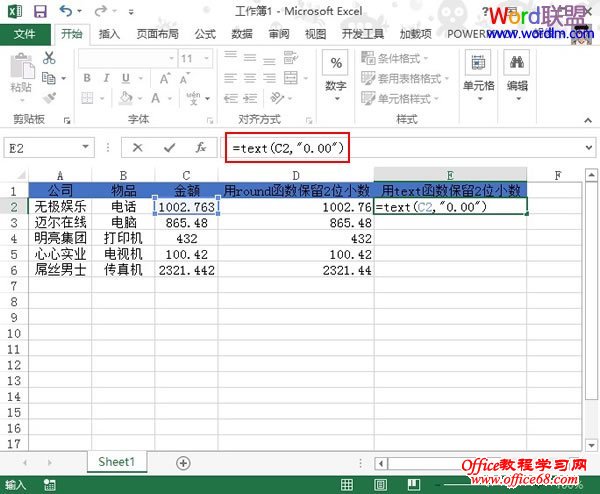Image resolution: width=600 pixels, height=494 pixels.
Task: Click the Save icon in quick access toolbar
Action: click(x=40, y=11)
